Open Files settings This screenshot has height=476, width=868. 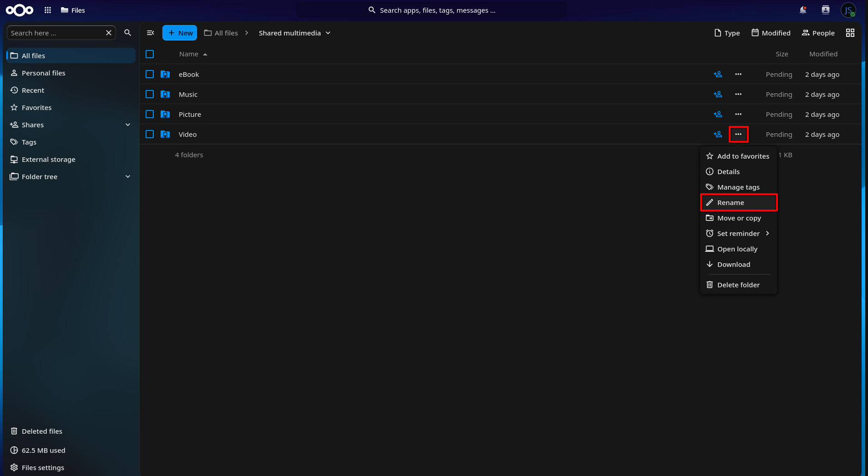pyautogui.click(x=71, y=467)
